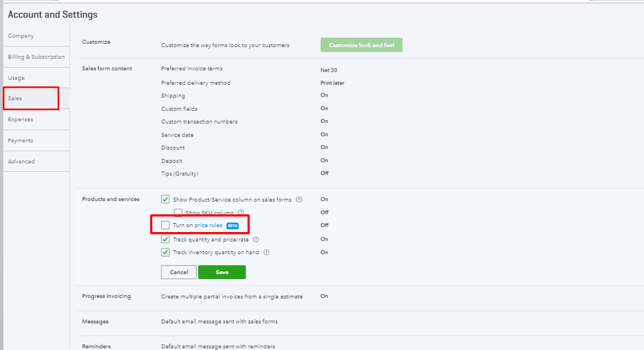Check the Turn on price rules box

pos(166,226)
